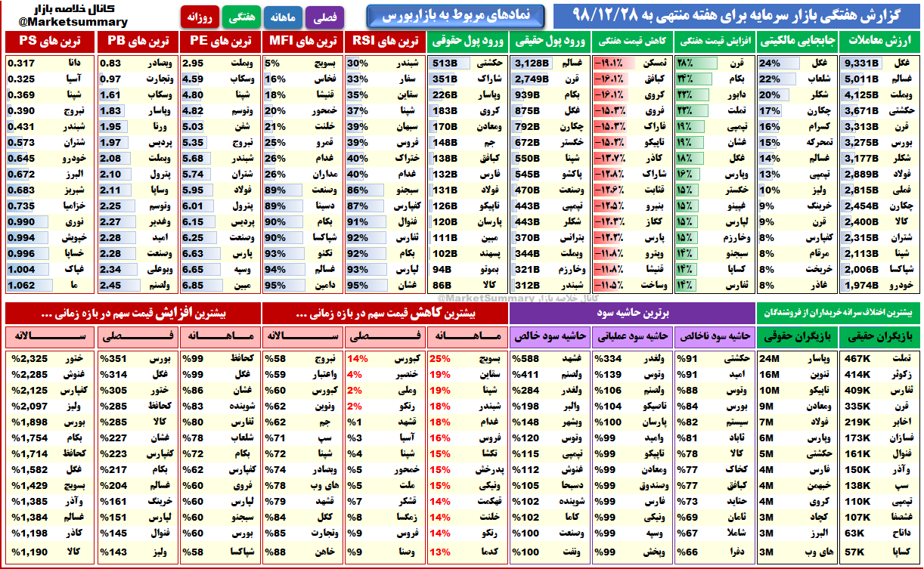Select the حاشیه سود ناخالص subheader
This screenshot has height=569, width=924.
coord(714,336)
